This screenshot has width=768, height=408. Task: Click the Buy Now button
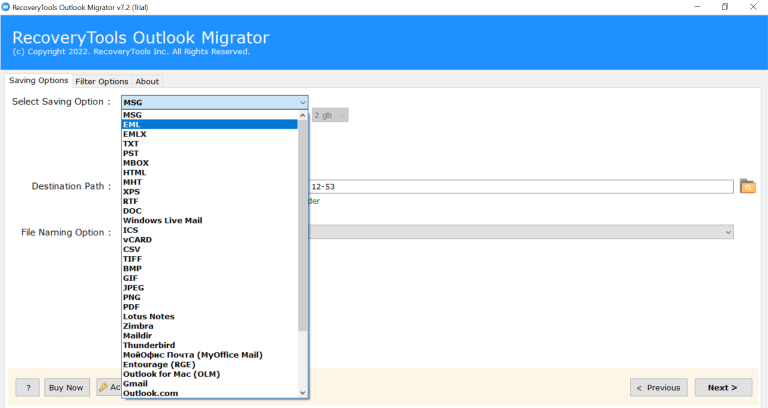[67, 387]
